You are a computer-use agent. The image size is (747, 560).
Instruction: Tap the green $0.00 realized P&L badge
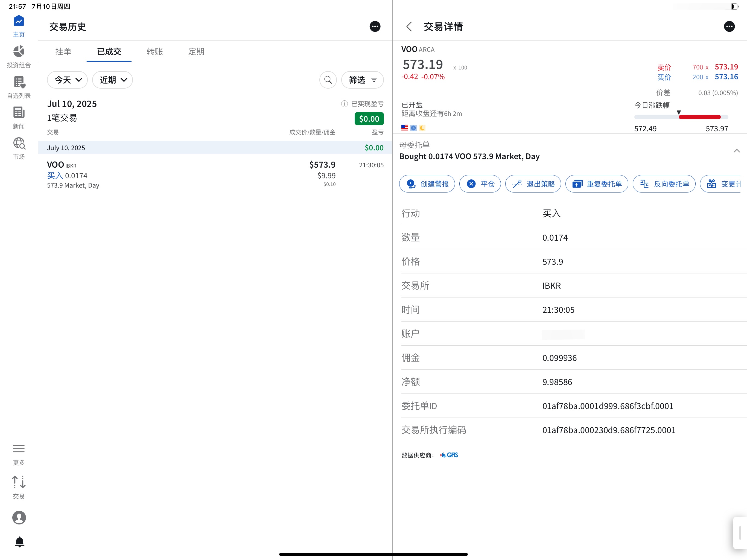(369, 119)
